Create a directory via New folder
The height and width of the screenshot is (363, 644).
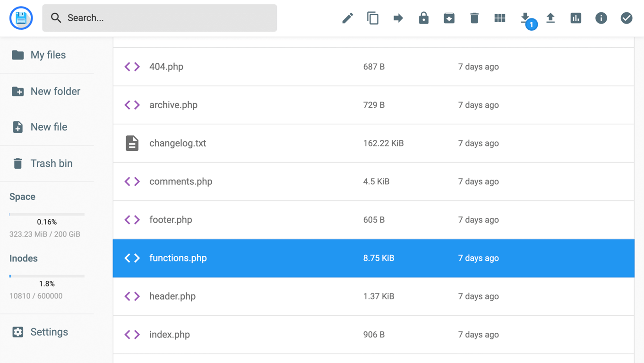(55, 91)
